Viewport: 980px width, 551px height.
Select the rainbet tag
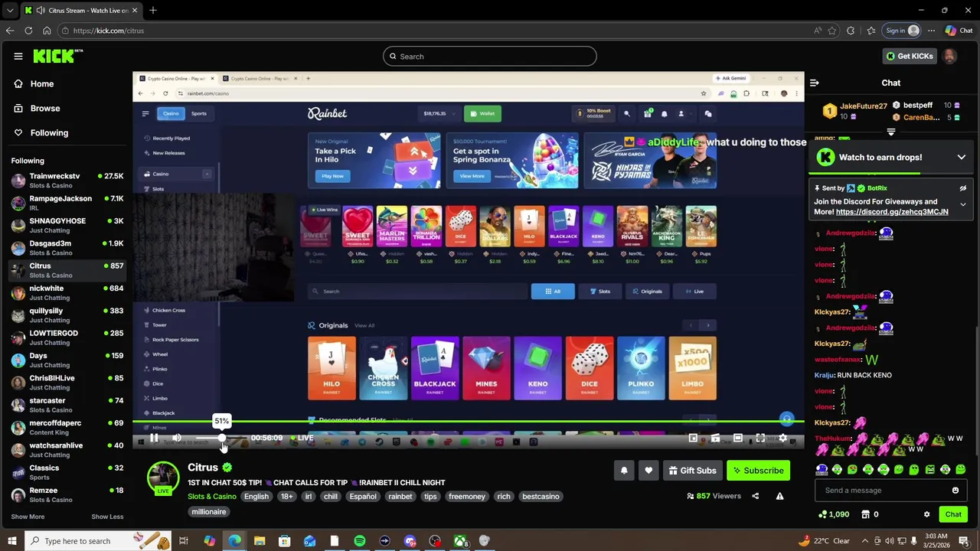tap(400, 496)
